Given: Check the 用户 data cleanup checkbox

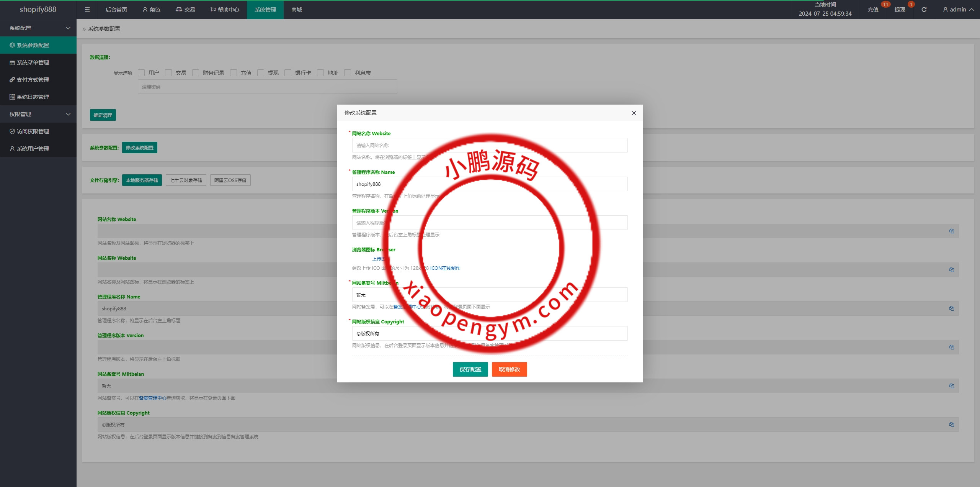Looking at the screenshot, I should (141, 73).
